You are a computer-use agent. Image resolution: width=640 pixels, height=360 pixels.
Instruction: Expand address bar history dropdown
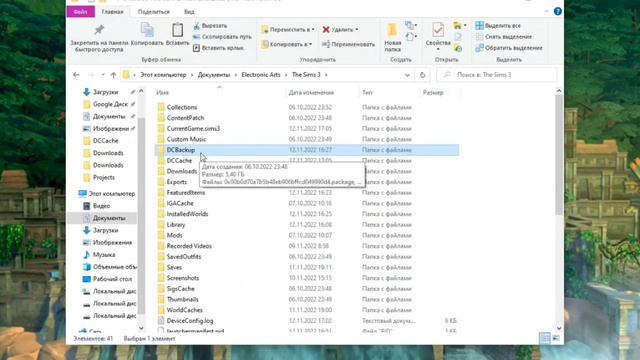407,75
